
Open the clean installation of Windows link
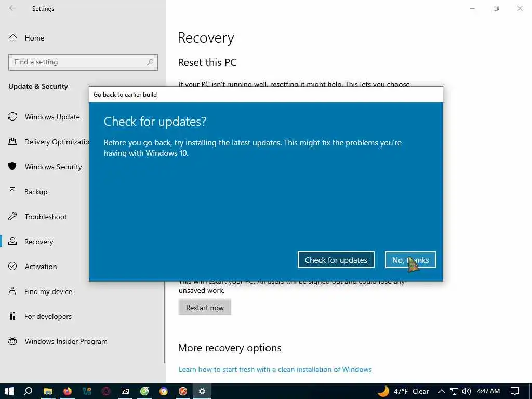coord(275,369)
